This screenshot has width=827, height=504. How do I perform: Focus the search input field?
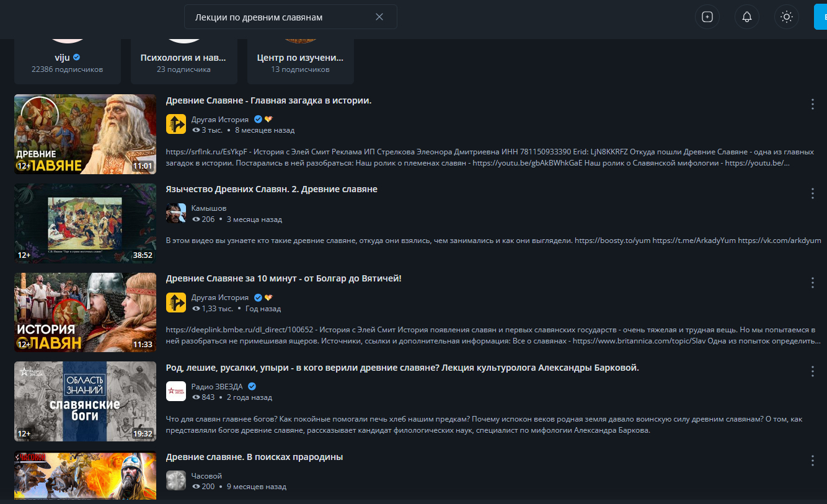[x=279, y=17]
